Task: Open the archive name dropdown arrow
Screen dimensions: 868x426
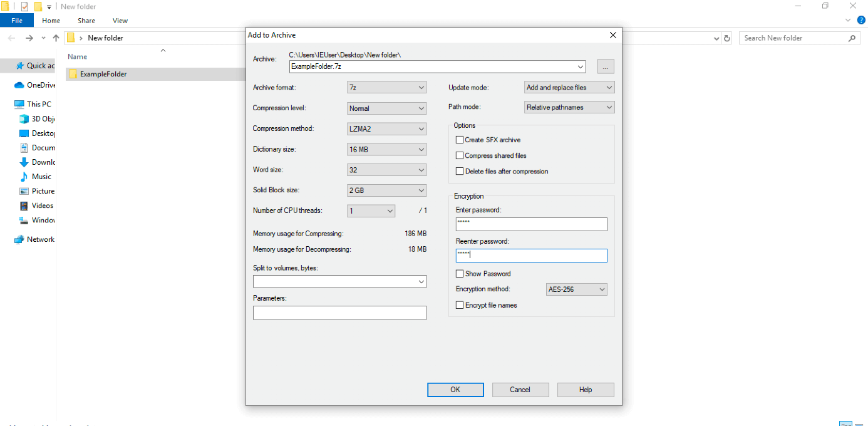Action: pos(581,66)
